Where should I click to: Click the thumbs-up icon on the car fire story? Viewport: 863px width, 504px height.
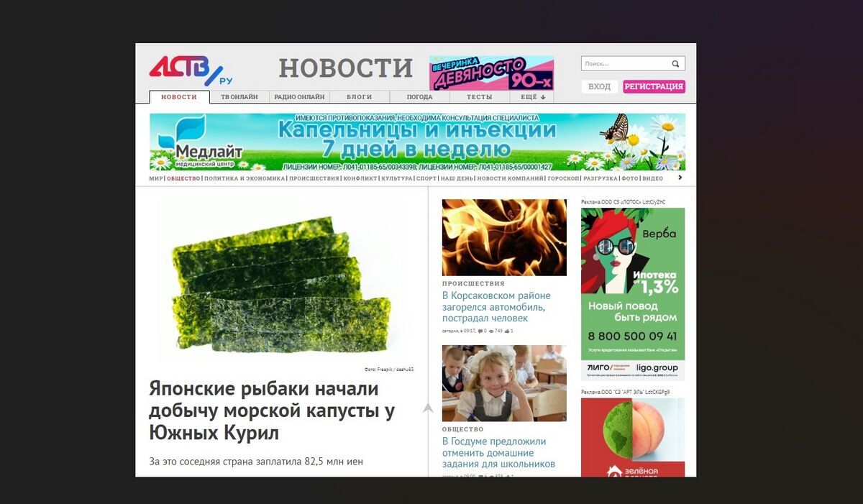pyautogui.click(x=508, y=331)
